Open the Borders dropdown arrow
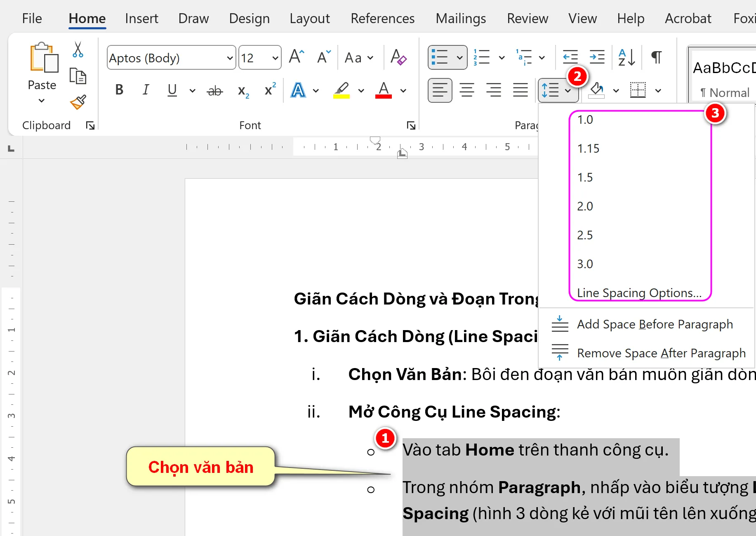The height and width of the screenshot is (536, 756). (658, 90)
